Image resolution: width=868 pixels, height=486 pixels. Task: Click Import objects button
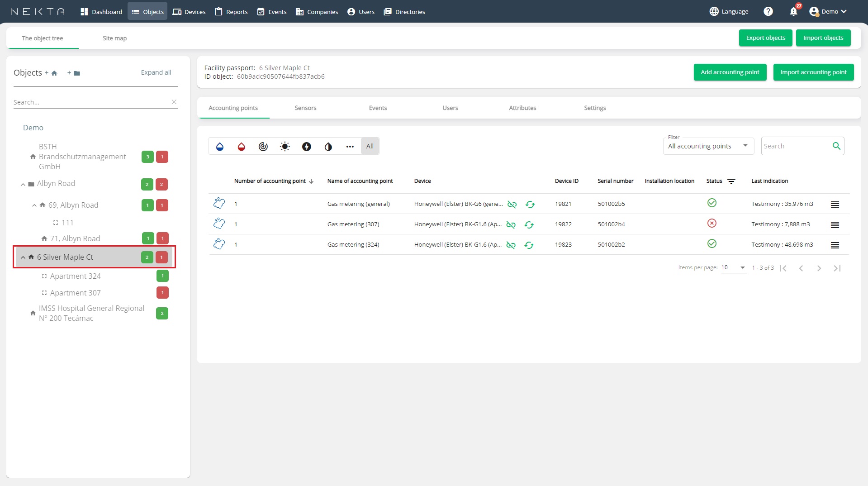pyautogui.click(x=823, y=38)
